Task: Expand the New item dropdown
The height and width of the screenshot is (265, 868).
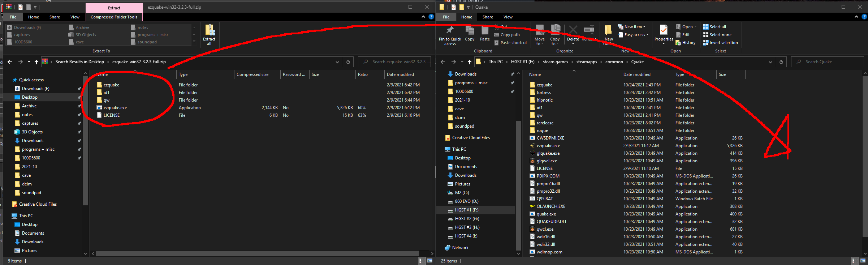Action: coord(631,27)
